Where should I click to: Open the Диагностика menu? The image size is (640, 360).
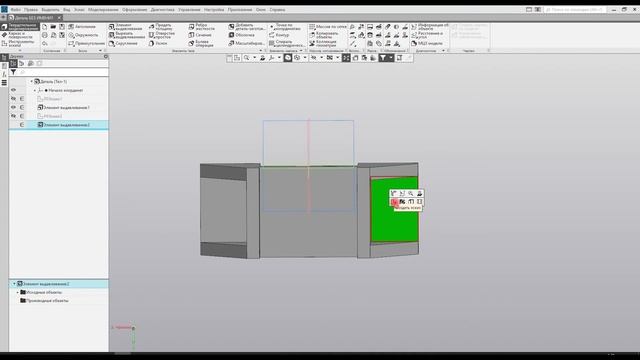click(x=162, y=9)
